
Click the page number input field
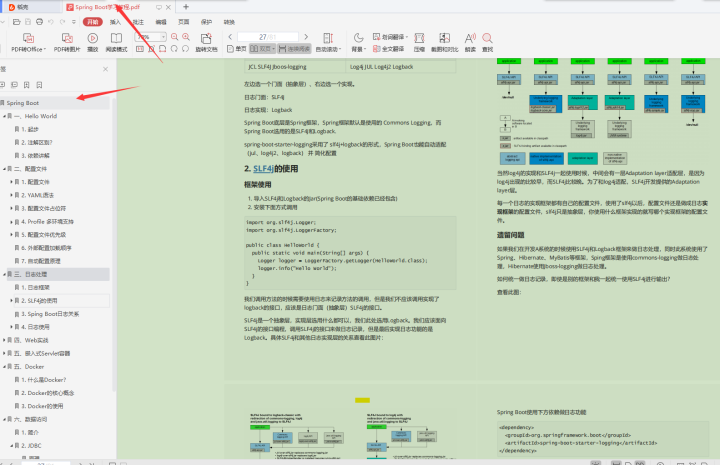[x=268, y=37]
